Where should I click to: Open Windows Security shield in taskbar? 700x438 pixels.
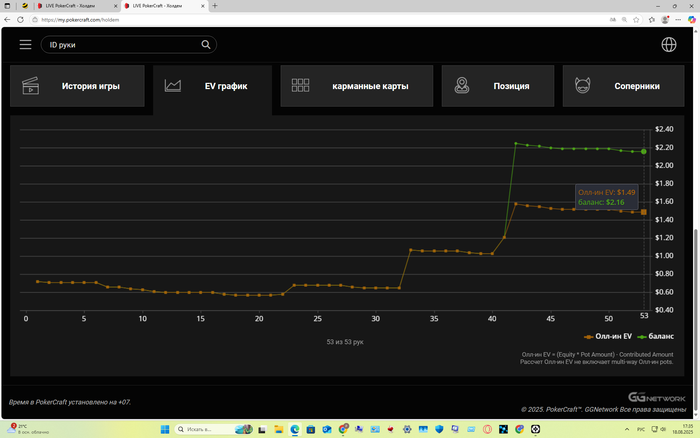[439, 429]
